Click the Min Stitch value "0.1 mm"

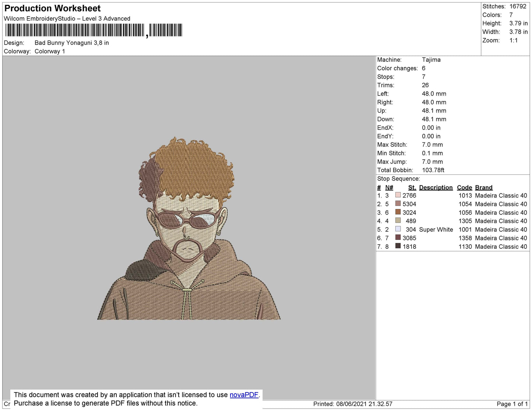[433, 153]
